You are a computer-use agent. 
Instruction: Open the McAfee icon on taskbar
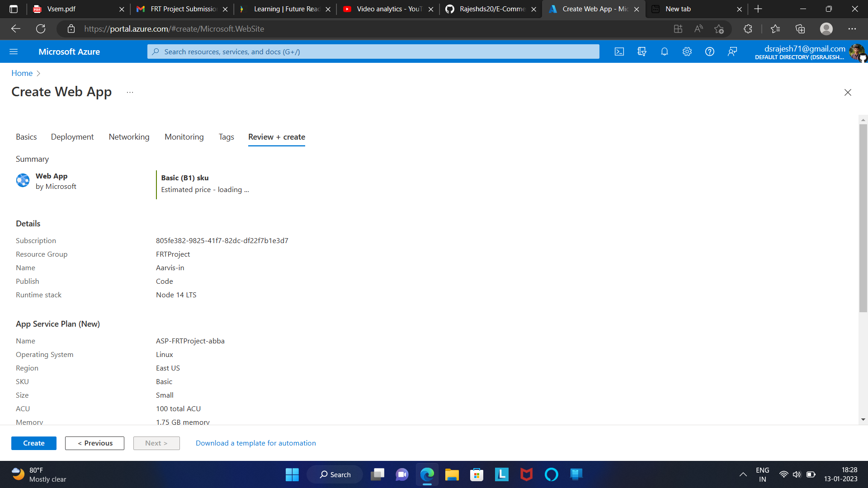527,474
